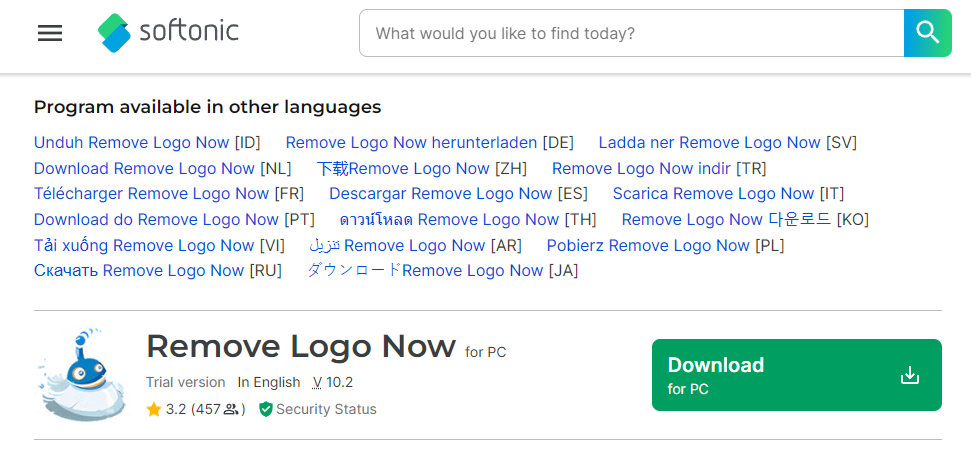Click the Remove Logo Now app icon

82,375
